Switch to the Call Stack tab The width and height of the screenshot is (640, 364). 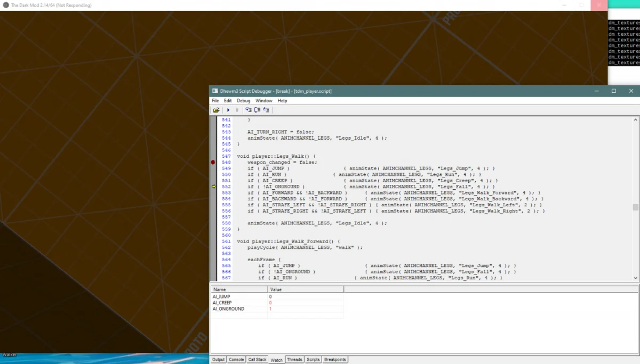[x=257, y=360]
